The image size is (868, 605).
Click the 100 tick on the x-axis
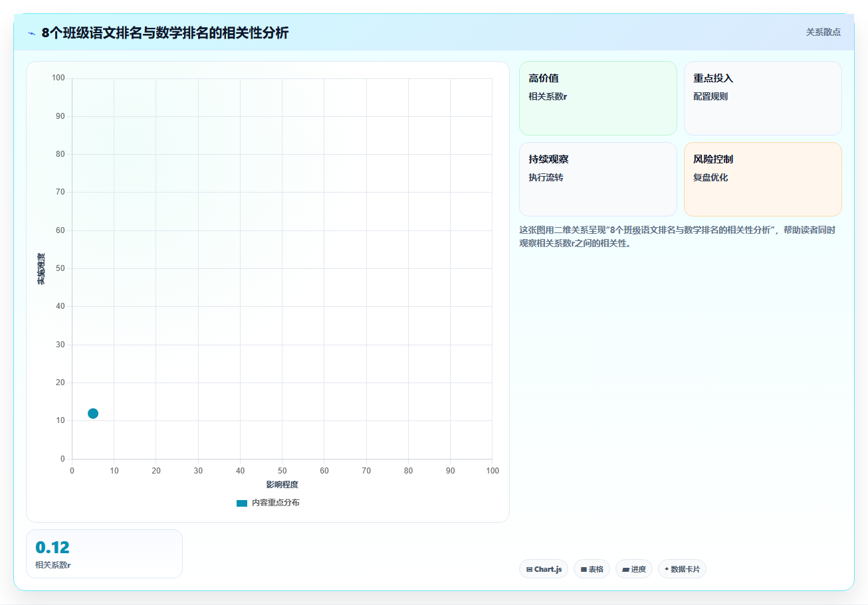492,471
